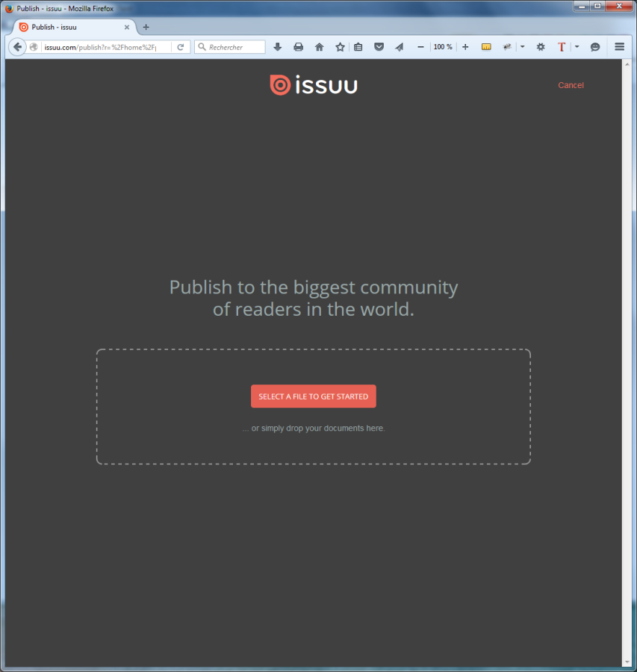637x672 pixels.
Task: Reload the page with the refresh icon
Action: click(181, 47)
